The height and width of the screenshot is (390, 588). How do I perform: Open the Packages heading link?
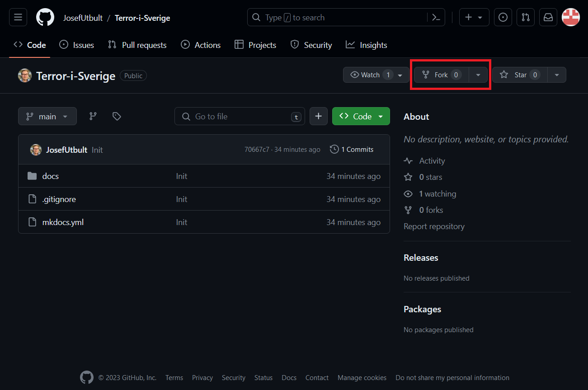click(x=422, y=309)
